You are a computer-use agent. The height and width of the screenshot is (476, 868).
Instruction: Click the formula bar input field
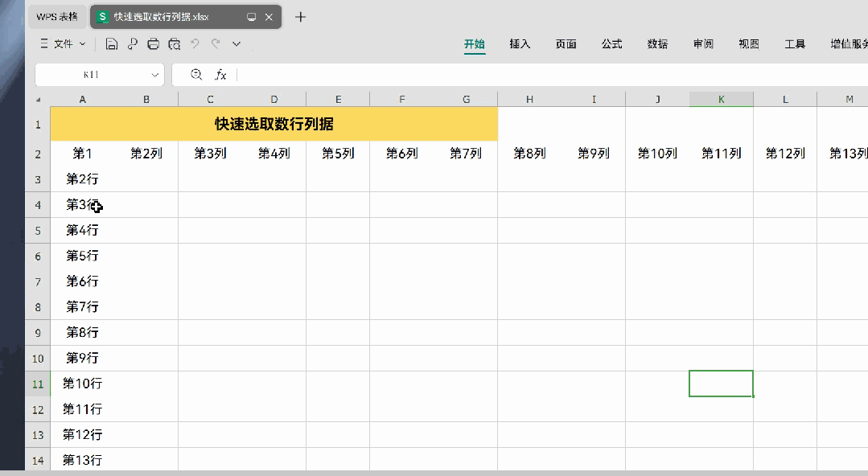(x=551, y=75)
